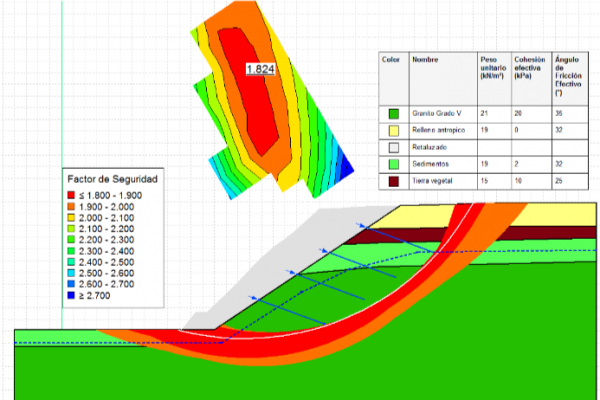Click the Ángulo de Fricción Efectivo header

click(568, 75)
